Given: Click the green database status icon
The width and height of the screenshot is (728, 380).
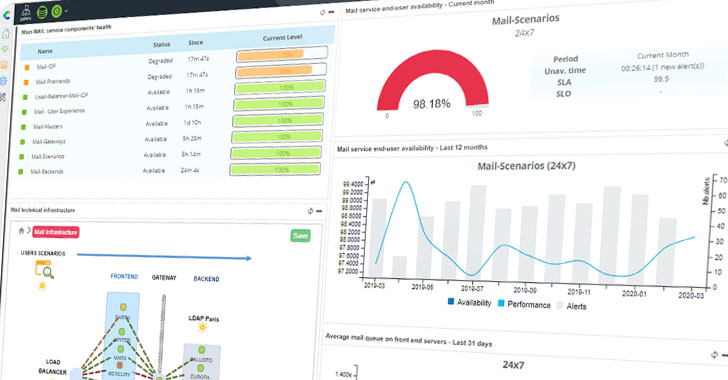Looking at the screenshot, I should click(42, 13).
